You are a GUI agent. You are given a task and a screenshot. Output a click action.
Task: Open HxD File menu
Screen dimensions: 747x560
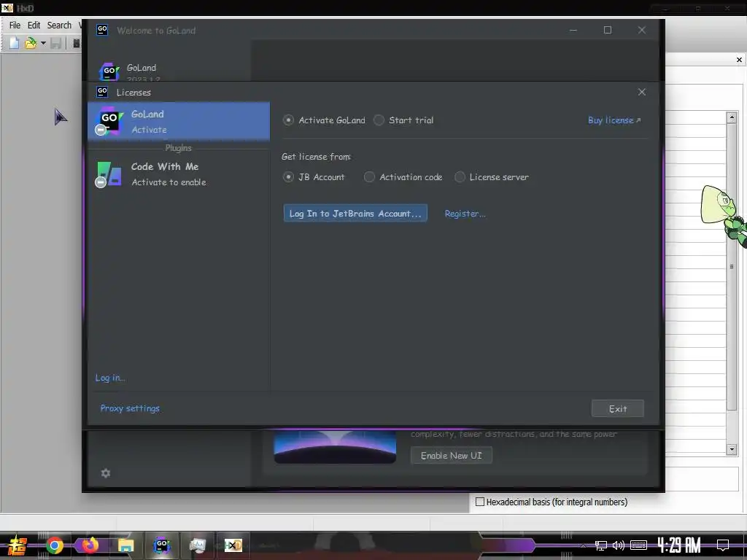point(15,26)
